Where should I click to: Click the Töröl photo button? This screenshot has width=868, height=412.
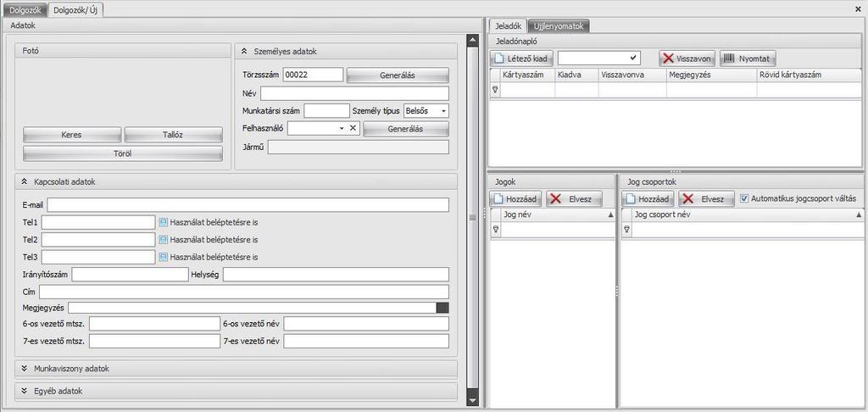(x=123, y=153)
